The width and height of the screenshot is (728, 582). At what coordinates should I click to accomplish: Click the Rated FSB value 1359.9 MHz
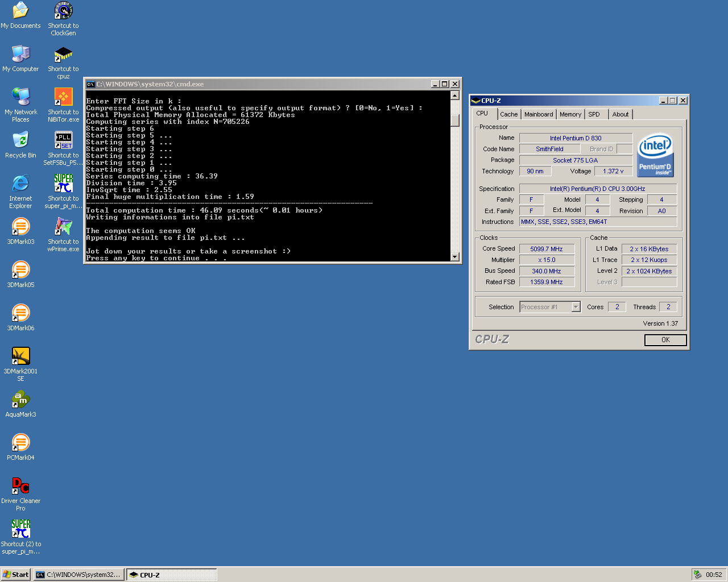547,282
